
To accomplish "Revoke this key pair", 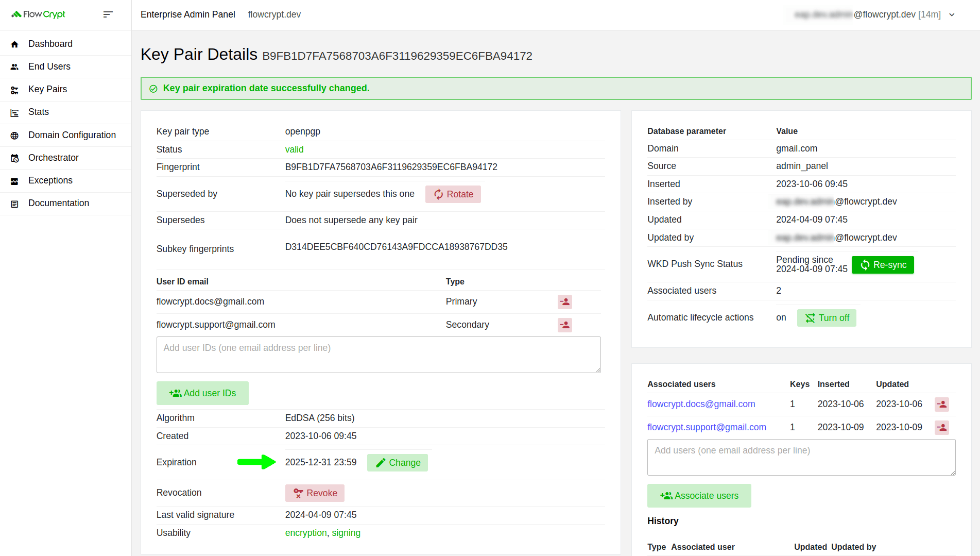I will click(x=315, y=493).
